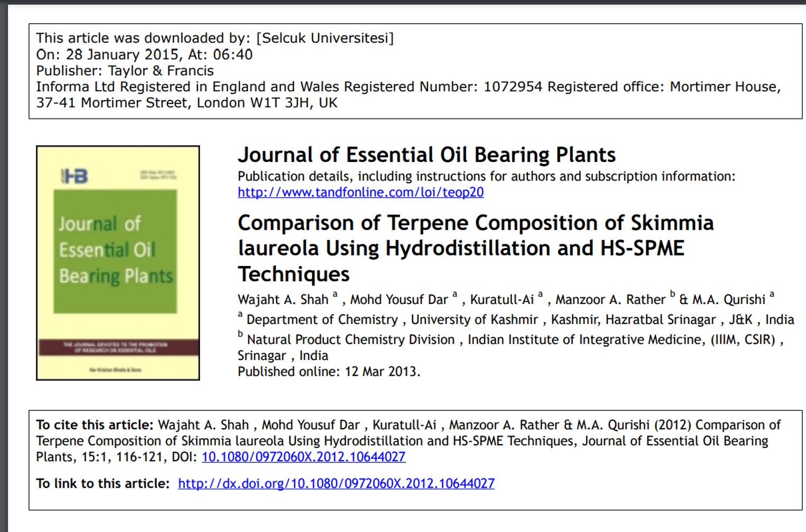The image size is (806, 532).
Task: Click the 'Publisher: Taylor & Francis' line
Action: (x=125, y=71)
